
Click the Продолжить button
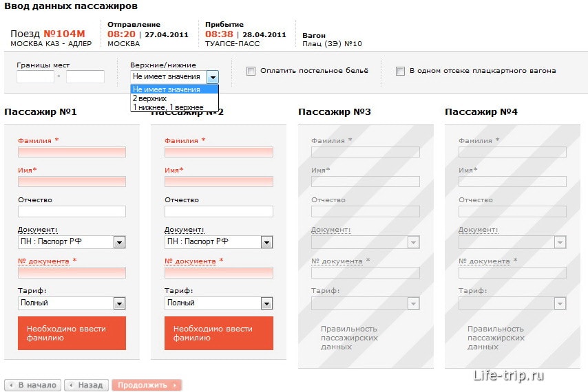click(147, 385)
